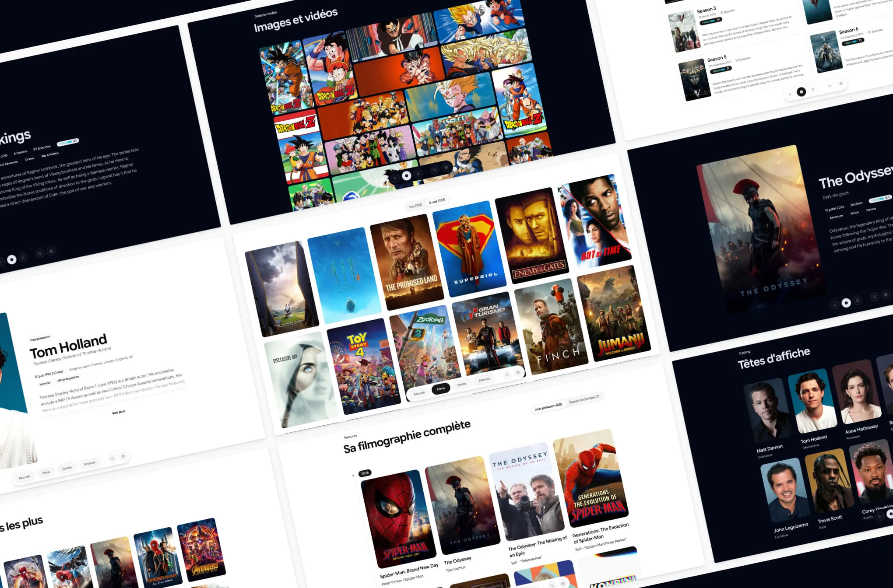Click the search icon on the Vikings page toolbar

pyautogui.click(x=40, y=253)
